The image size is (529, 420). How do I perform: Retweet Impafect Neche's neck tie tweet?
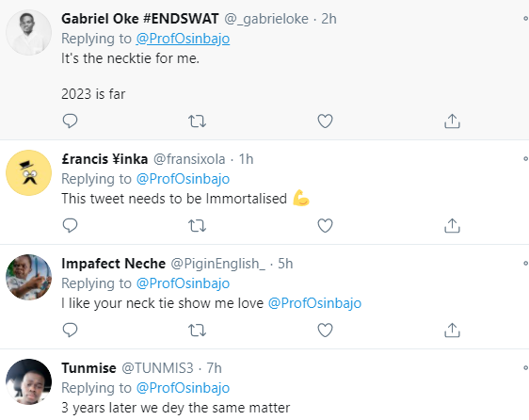[197, 330]
